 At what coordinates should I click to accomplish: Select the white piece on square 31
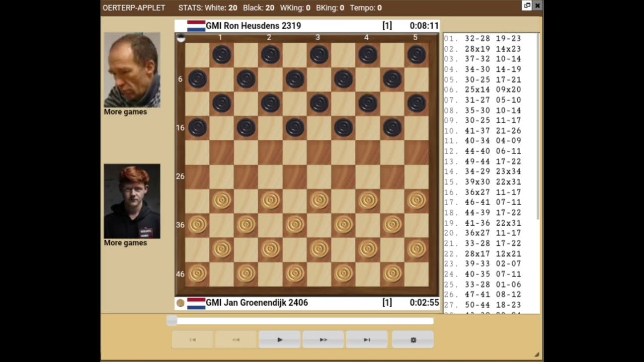coord(221,201)
